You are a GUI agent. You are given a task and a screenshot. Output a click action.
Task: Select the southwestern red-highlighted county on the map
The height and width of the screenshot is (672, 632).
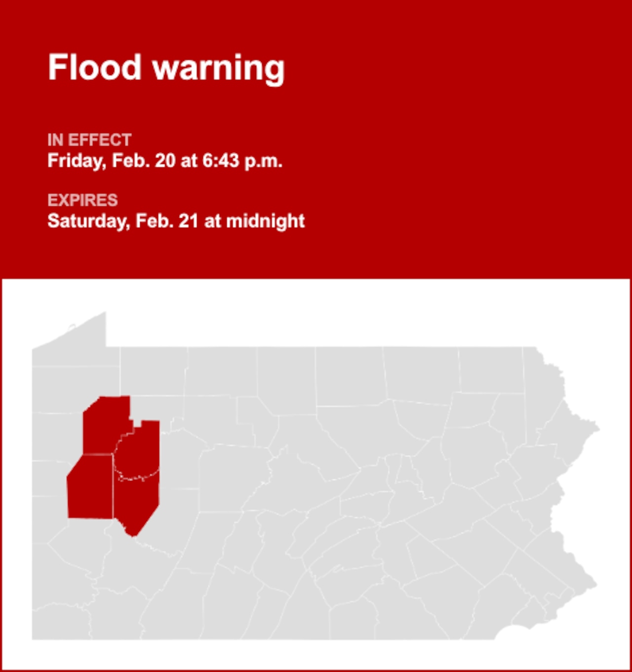pyautogui.click(x=91, y=488)
